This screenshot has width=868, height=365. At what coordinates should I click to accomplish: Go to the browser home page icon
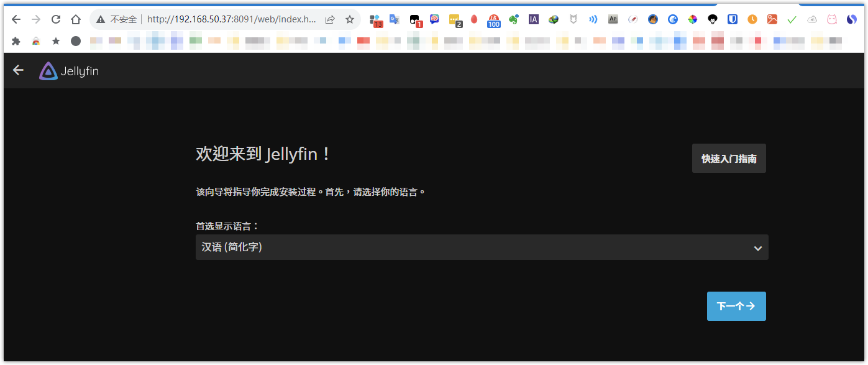click(76, 19)
